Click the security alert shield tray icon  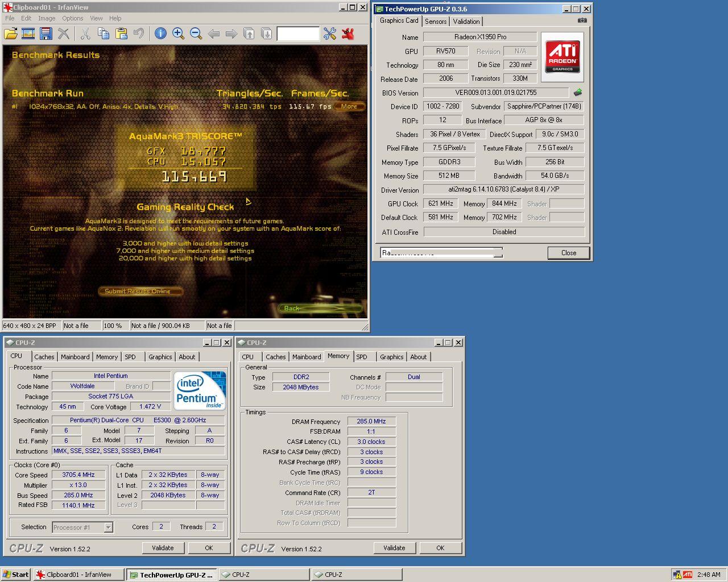click(x=677, y=575)
